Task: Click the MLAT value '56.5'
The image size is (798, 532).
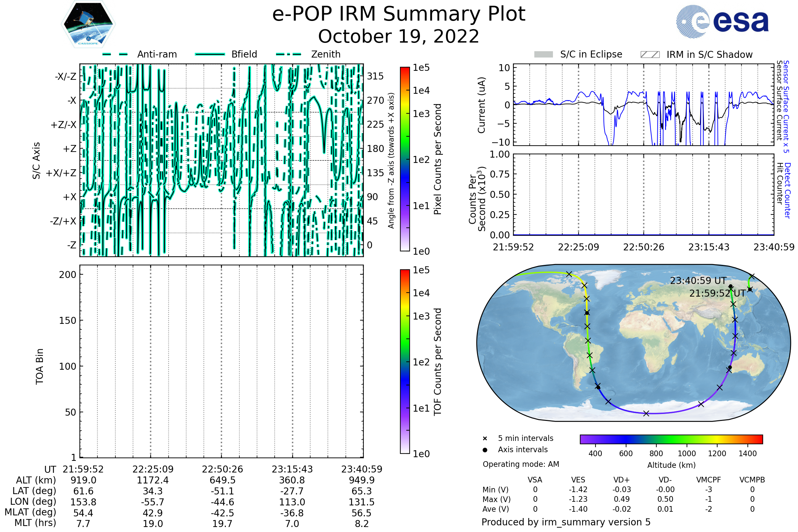Action: 362,513
